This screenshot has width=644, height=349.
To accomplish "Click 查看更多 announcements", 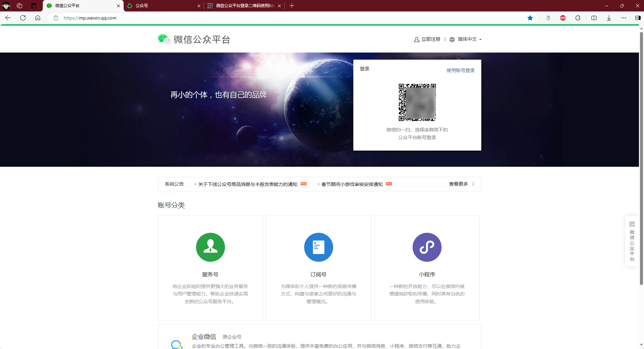I will (x=458, y=184).
